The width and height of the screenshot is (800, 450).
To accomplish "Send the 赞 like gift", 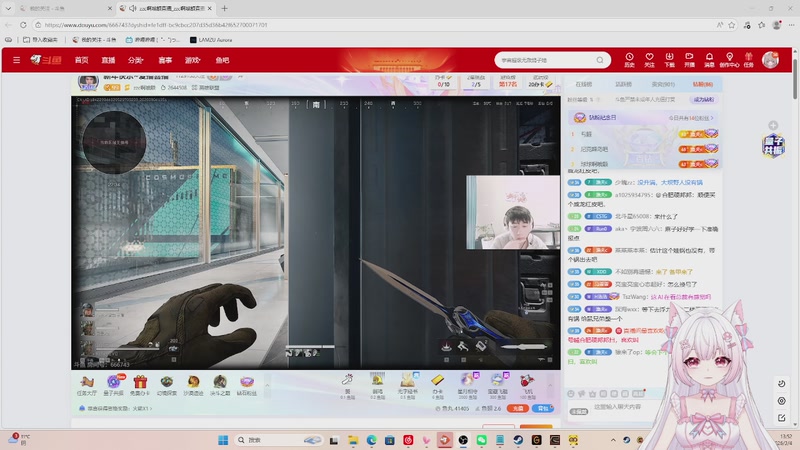I will 347,386.
